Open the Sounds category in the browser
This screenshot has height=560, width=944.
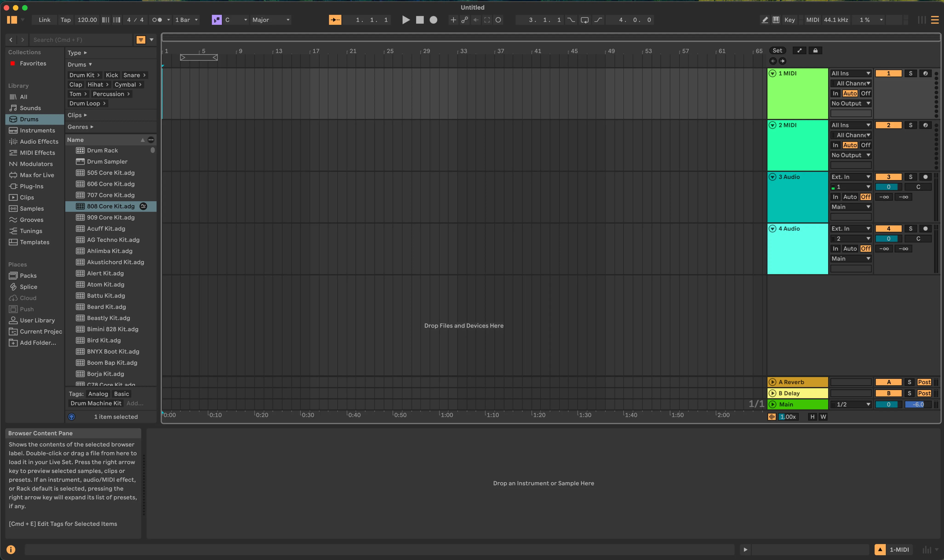pyautogui.click(x=29, y=107)
